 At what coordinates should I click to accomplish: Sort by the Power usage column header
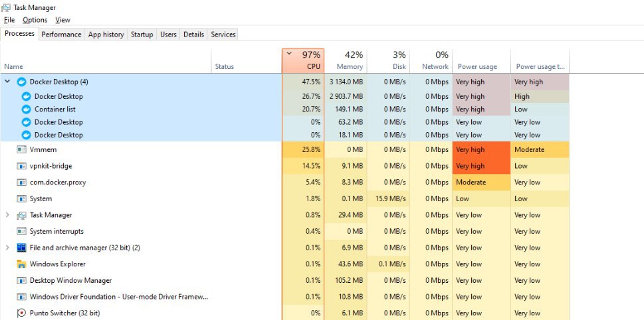click(481, 60)
